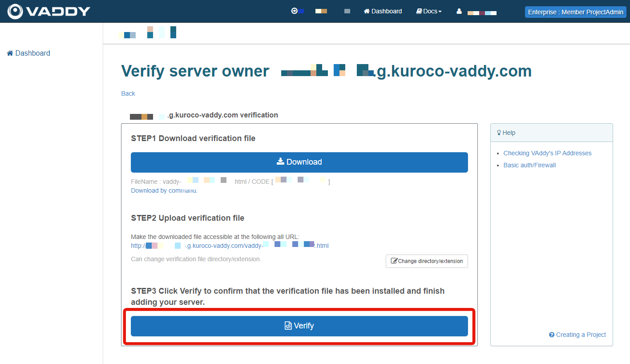
Task: Click the 'Make the downloaded file accessible' instruction
Action: [x=215, y=237]
